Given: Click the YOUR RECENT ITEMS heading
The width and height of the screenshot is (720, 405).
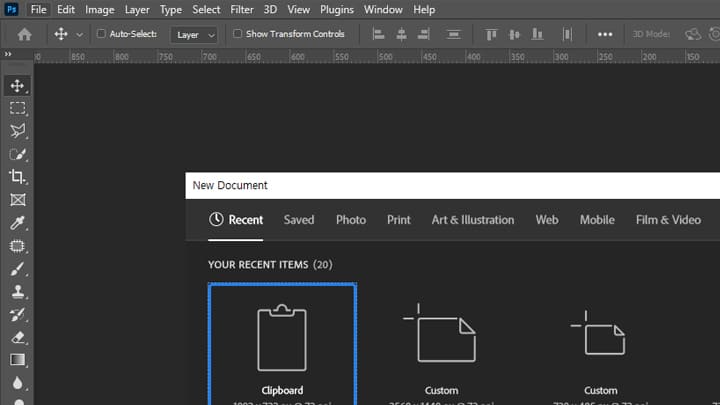Looking at the screenshot, I should click(270, 265).
